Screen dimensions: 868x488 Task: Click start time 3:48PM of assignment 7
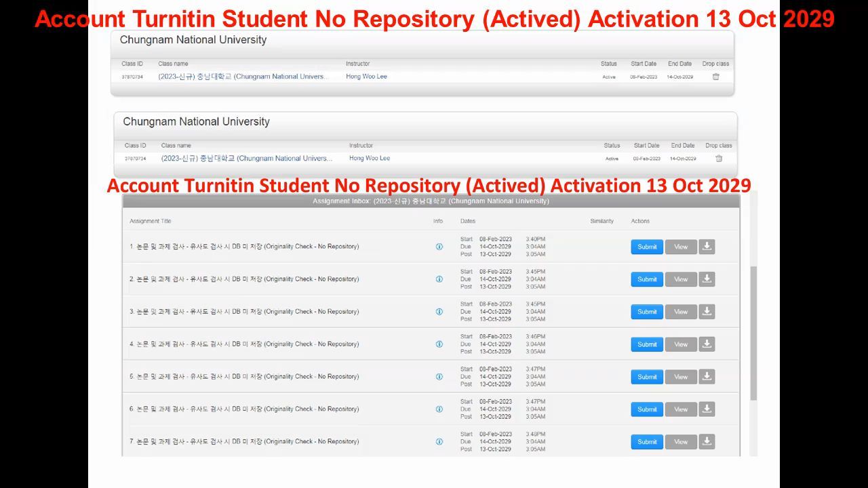point(535,434)
